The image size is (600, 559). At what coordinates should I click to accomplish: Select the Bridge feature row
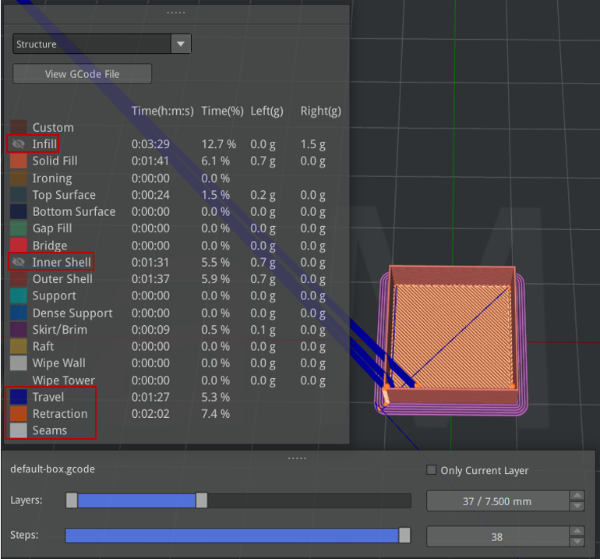click(x=50, y=245)
